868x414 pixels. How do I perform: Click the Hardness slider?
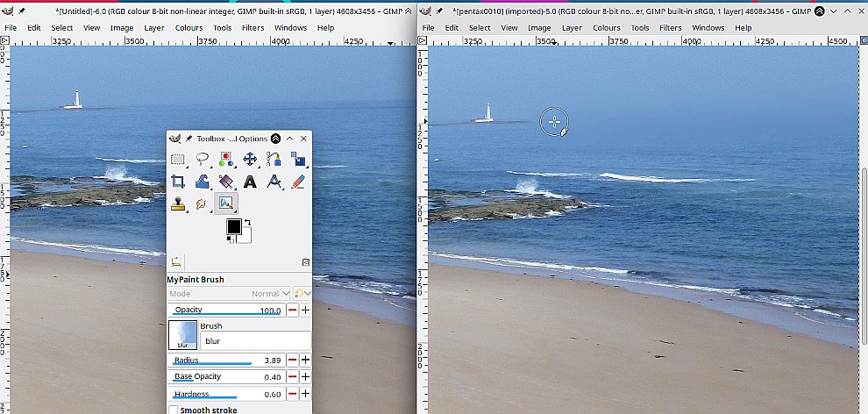click(x=226, y=394)
